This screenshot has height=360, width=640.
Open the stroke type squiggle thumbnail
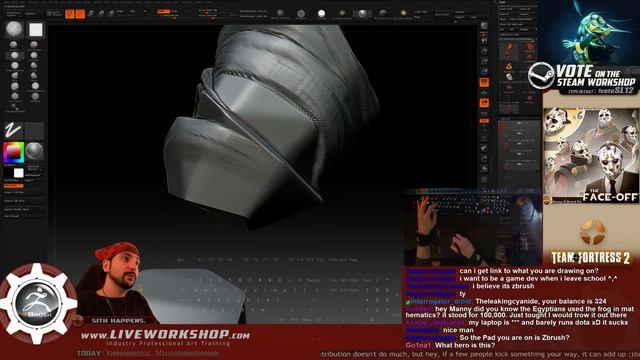(x=13, y=131)
